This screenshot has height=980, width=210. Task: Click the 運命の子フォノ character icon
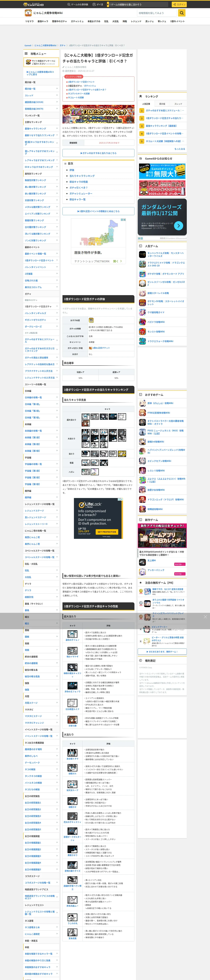72,634
